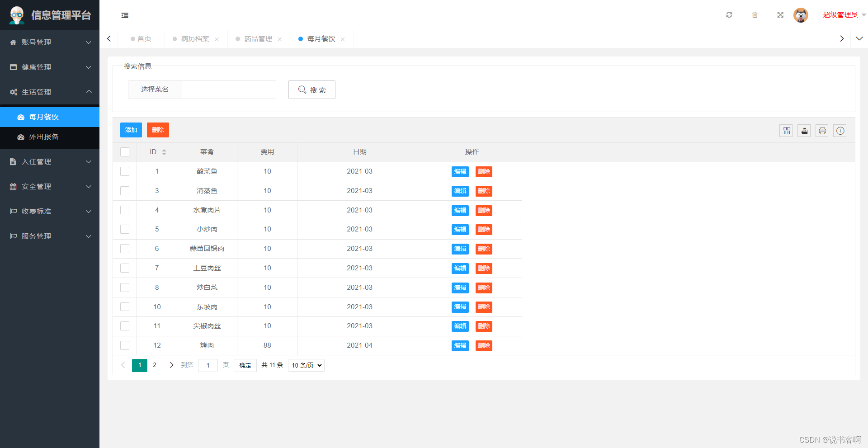Check the row for 小炒肉
Screen dimensions: 868x448
point(125,229)
